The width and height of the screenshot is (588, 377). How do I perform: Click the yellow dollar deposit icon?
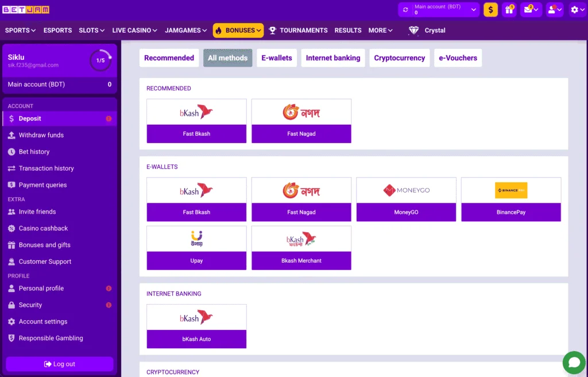[x=490, y=10]
